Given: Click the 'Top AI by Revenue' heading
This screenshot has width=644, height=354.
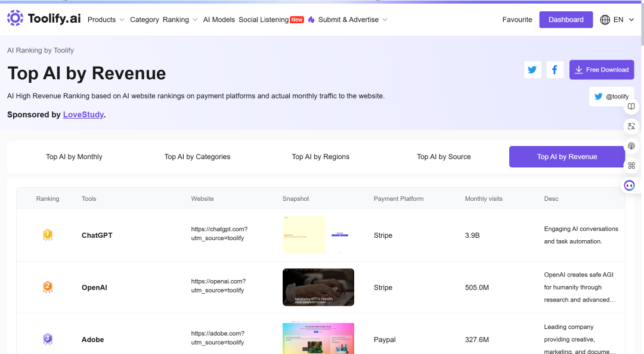Looking at the screenshot, I should click(x=86, y=73).
